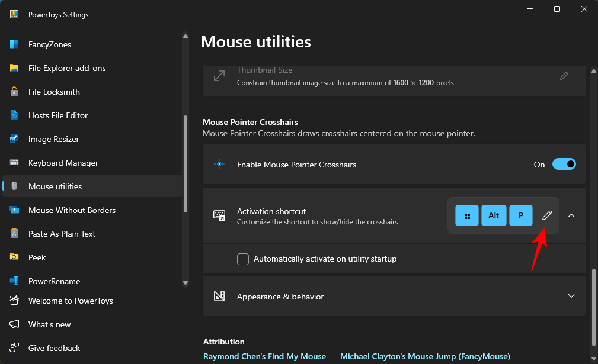The image size is (598, 364).
Task: Click the What's new megaphone icon
Action: (x=14, y=324)
